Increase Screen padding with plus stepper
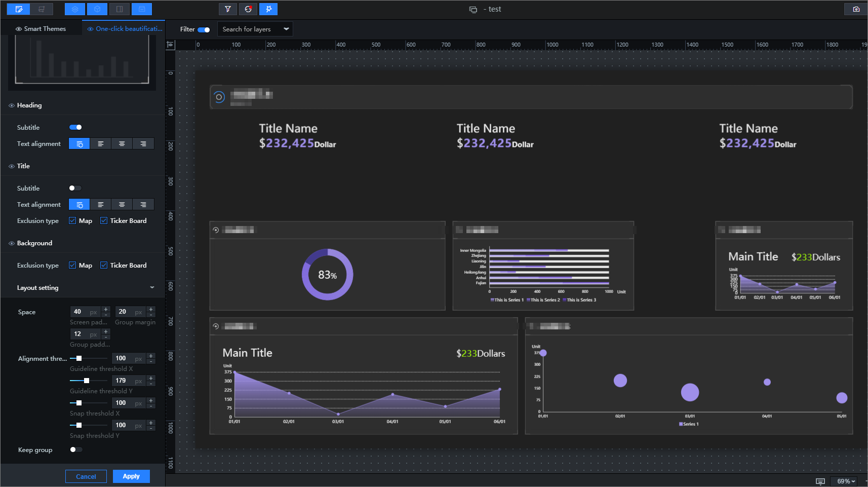 pos(106,309)
